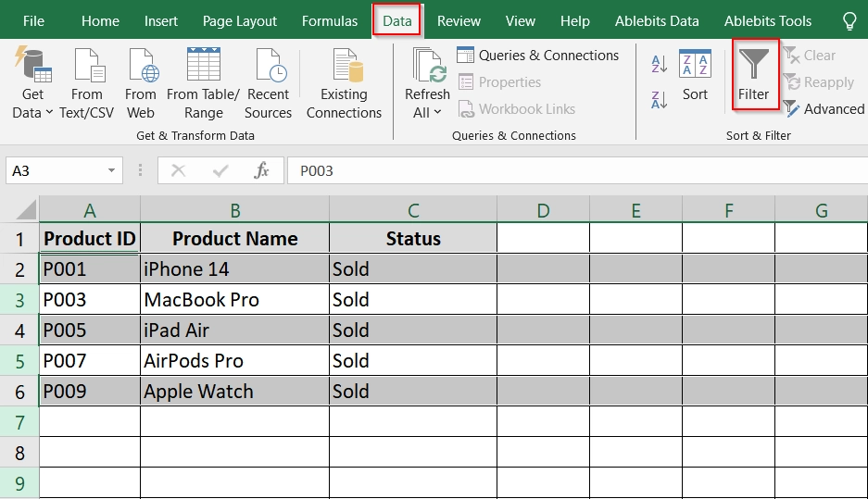Open the Get Data menu

click(32, 83)
